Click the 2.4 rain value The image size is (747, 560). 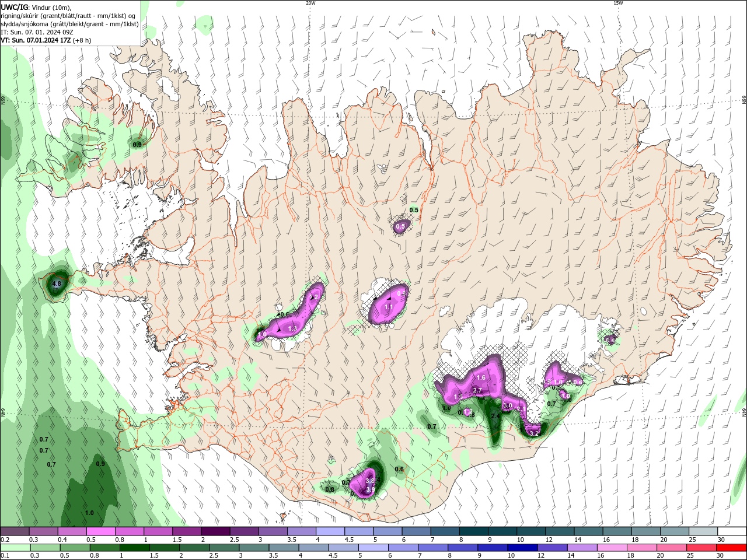coord(495,416)
